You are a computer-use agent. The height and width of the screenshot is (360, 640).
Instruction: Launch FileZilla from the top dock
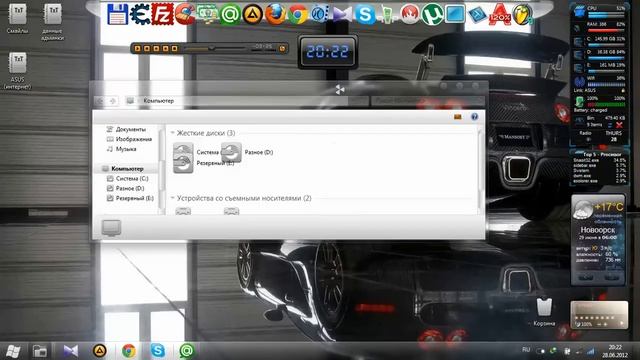click(162, 14)
